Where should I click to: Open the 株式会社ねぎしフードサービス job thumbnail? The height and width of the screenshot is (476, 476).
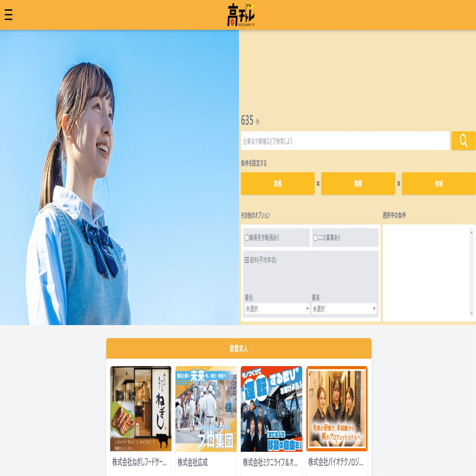click(141, 408)
